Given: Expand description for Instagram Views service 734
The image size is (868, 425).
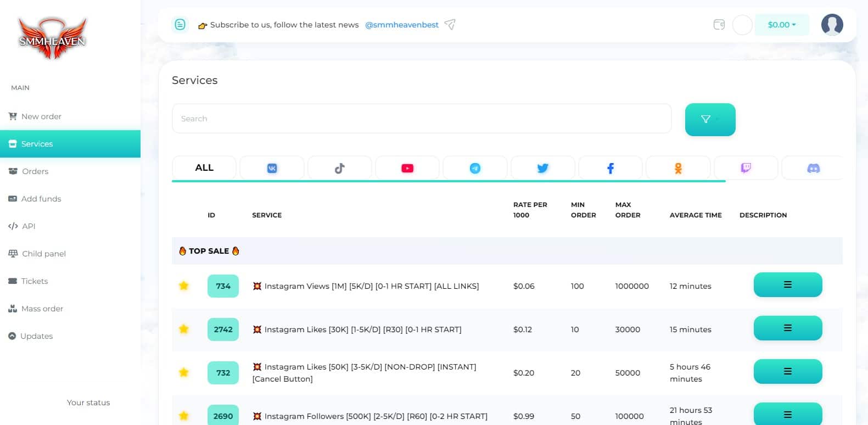Looking at the screenshot, I should tap(787, 285).
